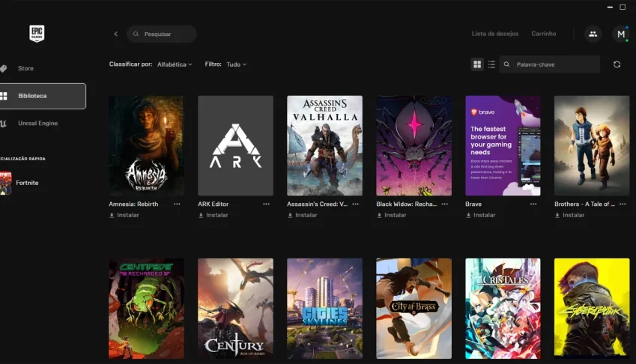Viewport: 636px width, 364px height.
Task: Launch Fortnite from quick launch
Action: point(27,183)
